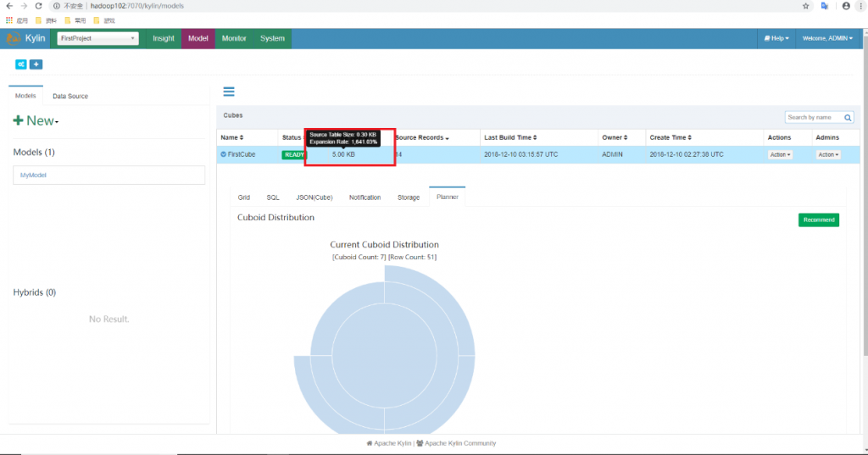This screenshot has width=868, height=455.
Task: Open the Welcome, ADMIN user menu
Action: click(x=827, y=39)
